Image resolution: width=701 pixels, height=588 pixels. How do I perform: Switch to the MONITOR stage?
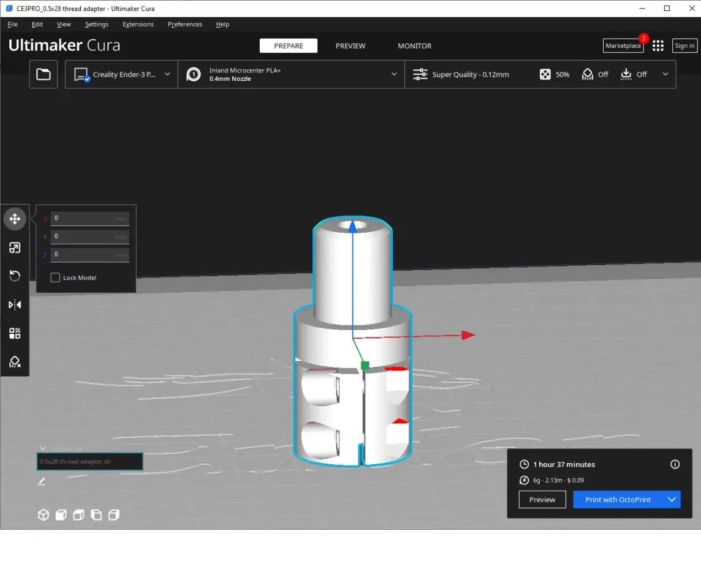pos(414,45)
